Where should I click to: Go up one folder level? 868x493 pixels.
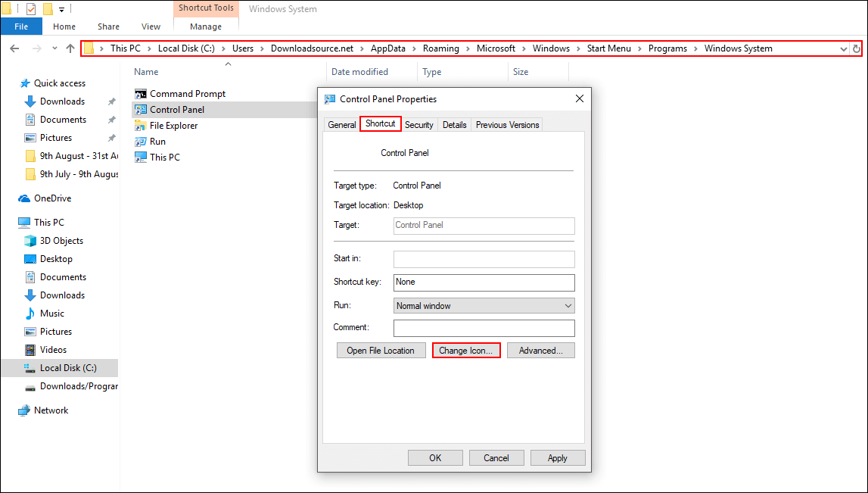point(70,48)
